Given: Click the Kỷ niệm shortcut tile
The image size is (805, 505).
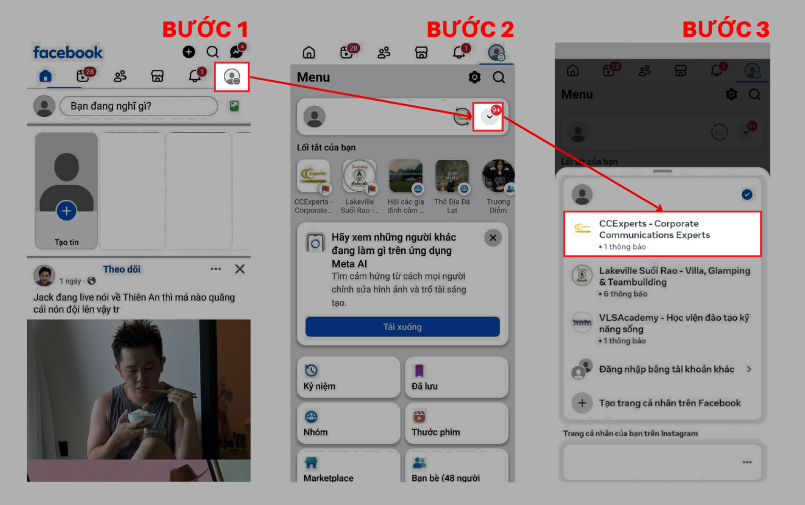Looking at the screenshot, I should pos(348,377).
